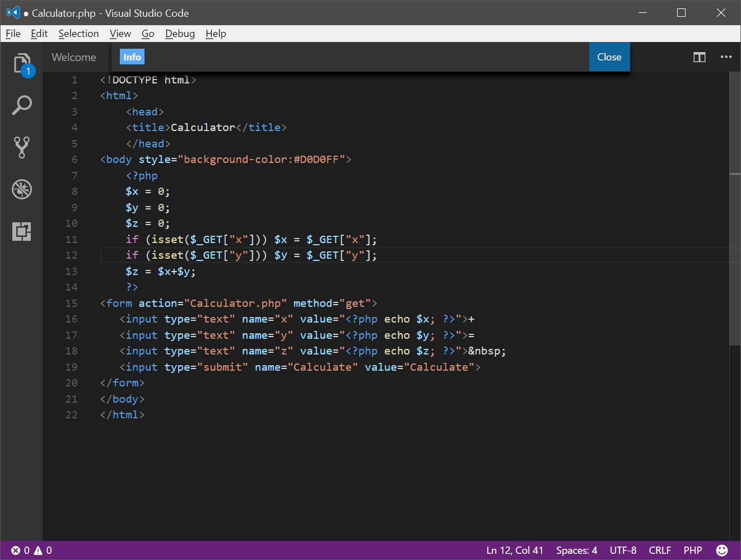This screenshot has height=560, width=741.
Task: Click the word Calculator in title tag
Action: tap(203, 128)
